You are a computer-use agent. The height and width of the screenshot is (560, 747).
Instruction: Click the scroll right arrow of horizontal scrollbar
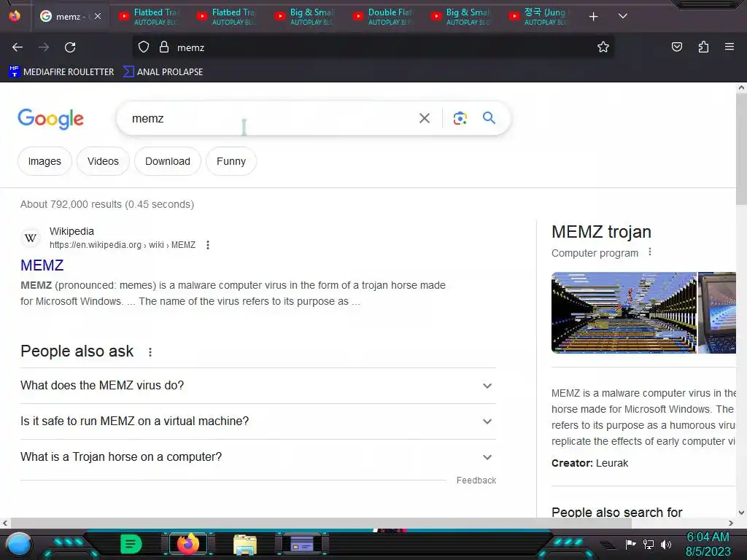(731, 524)
